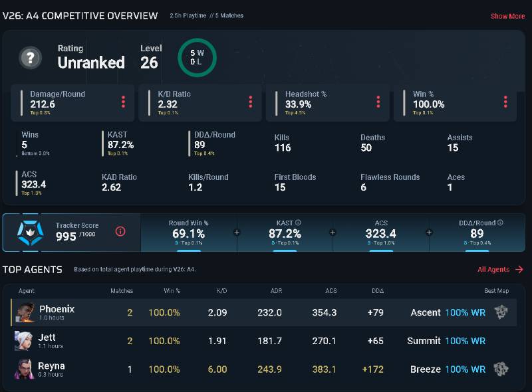This screenshot has width=532, height=392.
Task: Select the Reyna agent name
Action: 51,366
